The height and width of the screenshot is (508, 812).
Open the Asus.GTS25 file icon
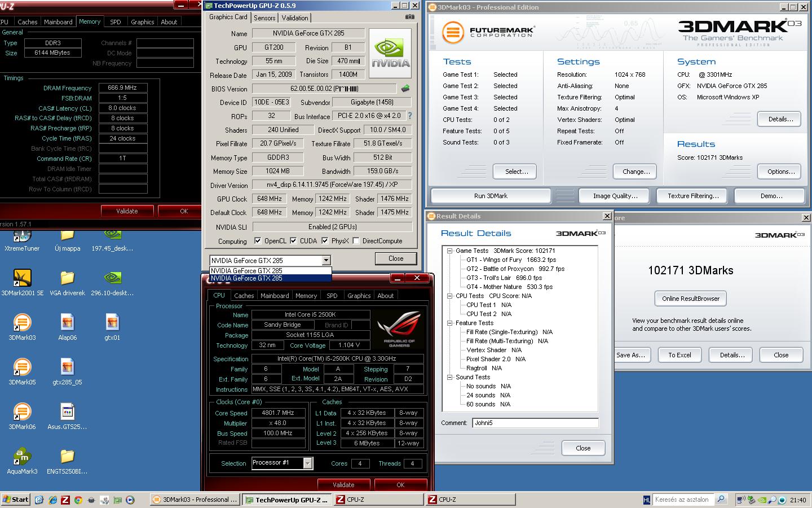pyautogui.click(x=67, y=416)
